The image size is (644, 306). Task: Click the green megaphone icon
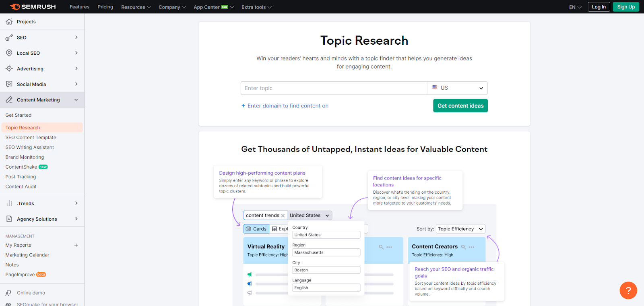click(x=250, y=275)
